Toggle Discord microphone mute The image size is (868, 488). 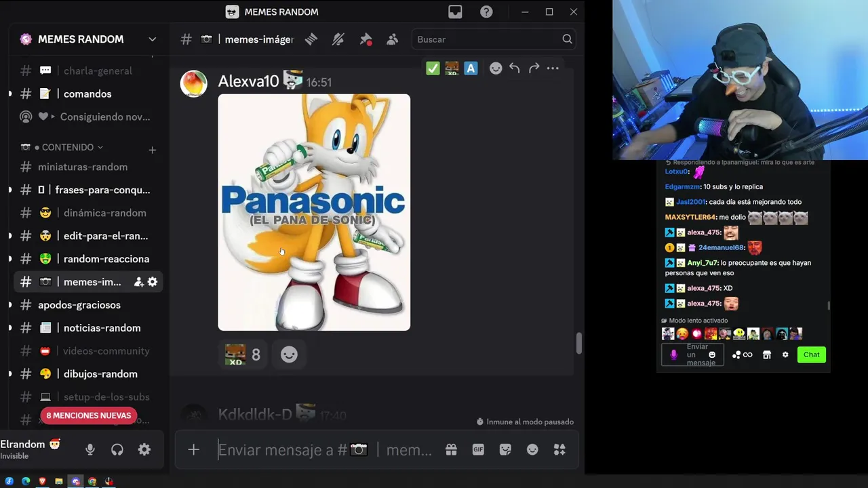[x=90, y=449]
